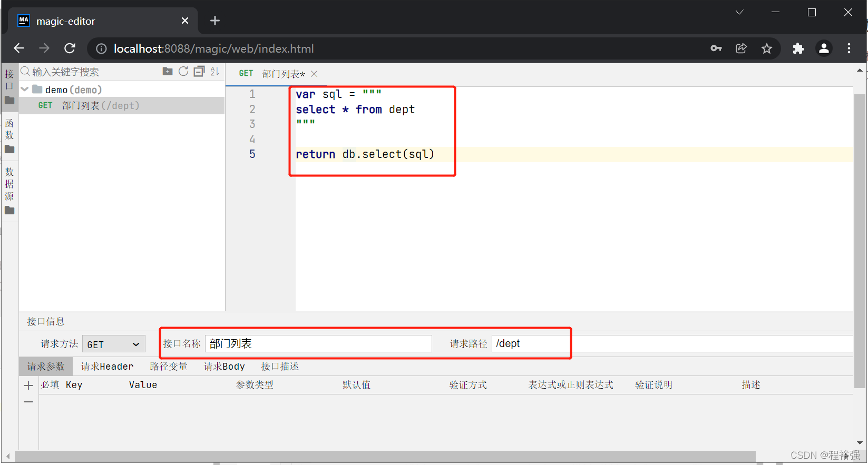Image resolution: width=868 pixels, height=465 pixels.
Task: Click the 验证说明 column header
Action: tap(654, 385)
